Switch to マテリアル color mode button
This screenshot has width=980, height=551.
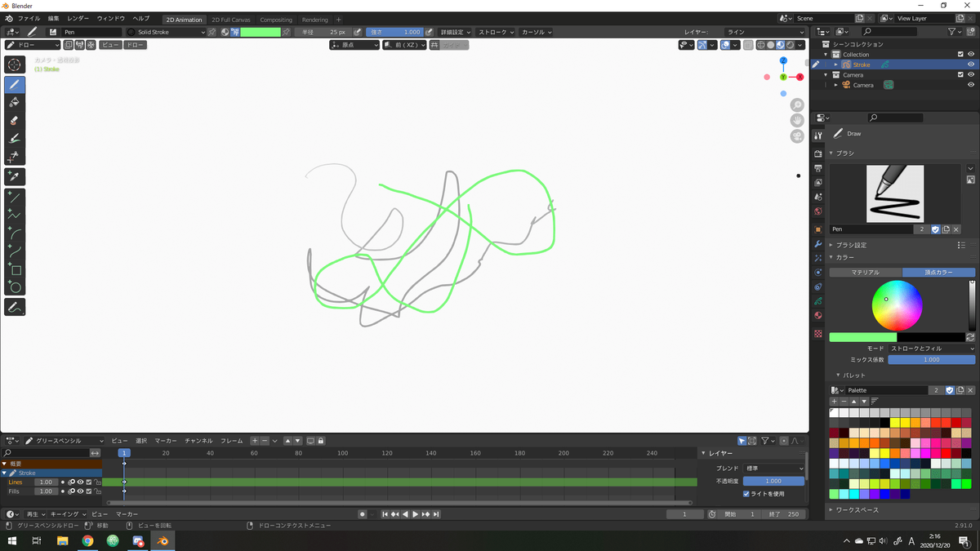[866, 273]
